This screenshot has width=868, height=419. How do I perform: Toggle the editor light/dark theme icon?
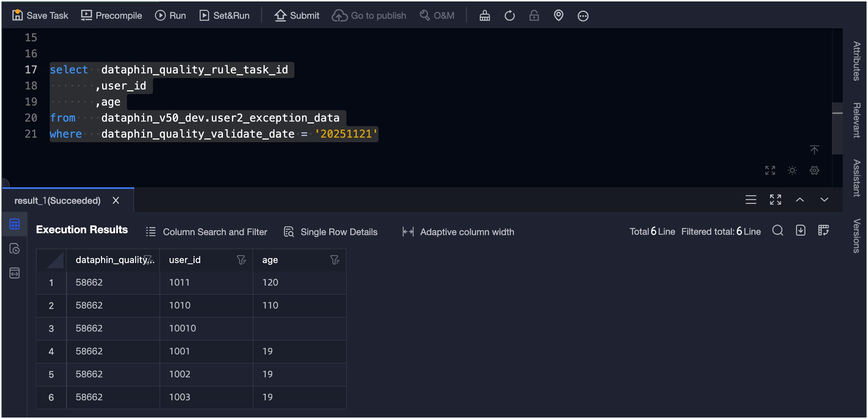coord(792,171)
